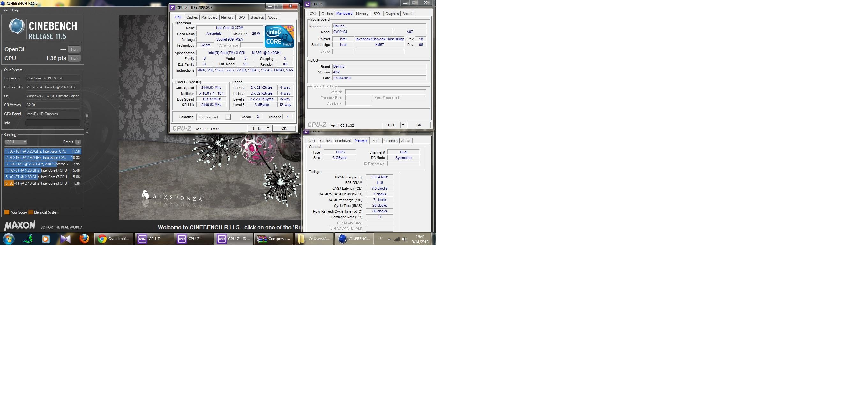Launch the butterfly app pinned on taskbar
868x401 pixels.
[x=28, y=239]
